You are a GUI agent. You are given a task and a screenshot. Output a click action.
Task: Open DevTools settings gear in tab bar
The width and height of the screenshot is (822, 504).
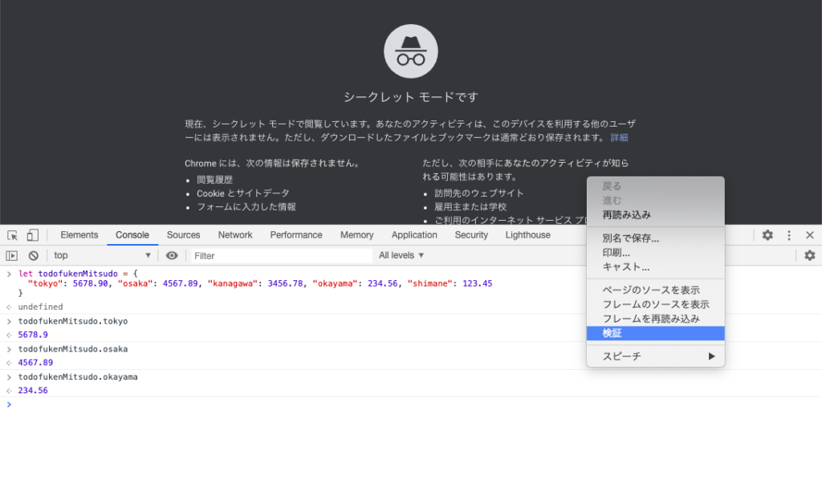tap(767, 235)
